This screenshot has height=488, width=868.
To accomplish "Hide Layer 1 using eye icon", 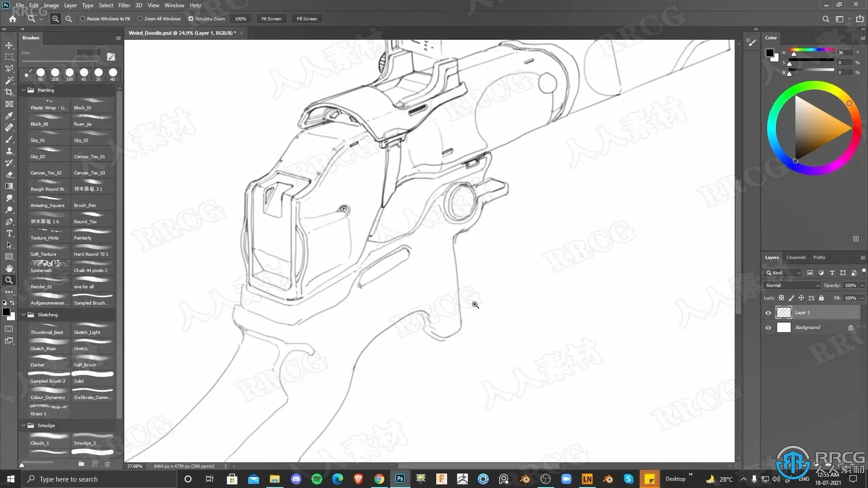I will (768, 313).
